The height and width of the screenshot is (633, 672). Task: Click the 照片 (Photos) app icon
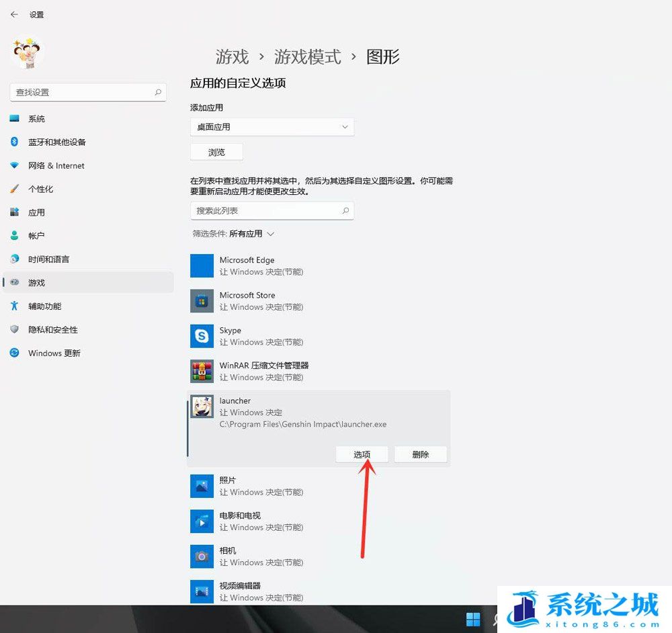point(201,486)
